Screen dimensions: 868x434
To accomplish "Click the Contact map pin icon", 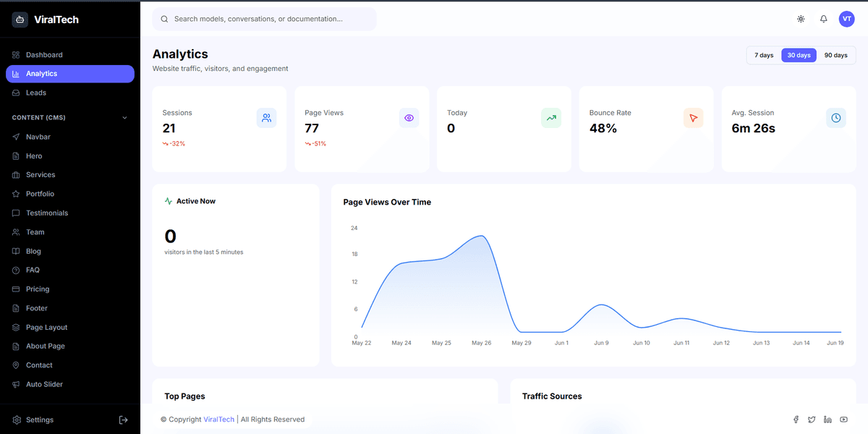I will coord(16,365).
